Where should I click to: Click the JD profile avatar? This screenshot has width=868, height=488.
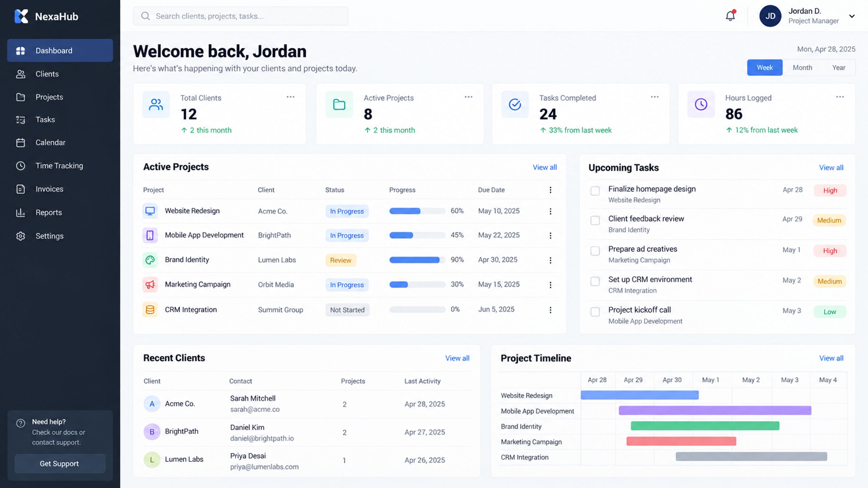click(770, 16)
